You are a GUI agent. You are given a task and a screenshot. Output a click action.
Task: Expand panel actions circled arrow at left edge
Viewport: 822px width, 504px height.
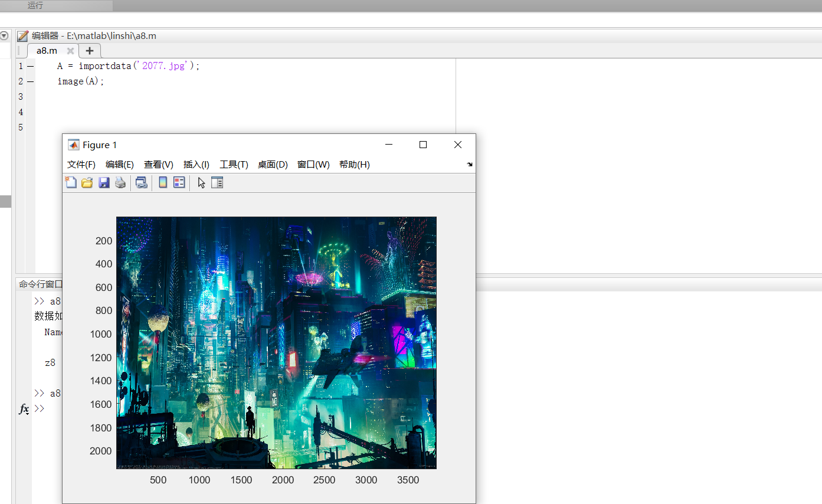click(4, 36)
